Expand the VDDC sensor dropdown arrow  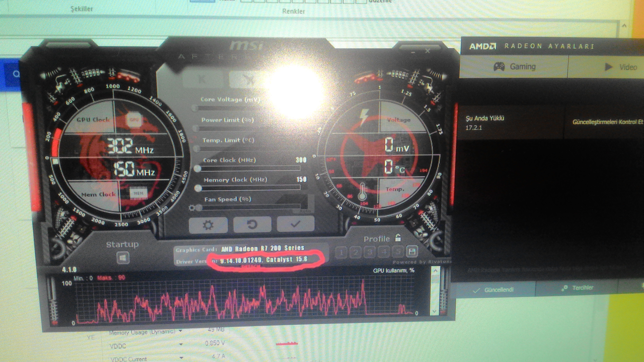pos(181,344)
